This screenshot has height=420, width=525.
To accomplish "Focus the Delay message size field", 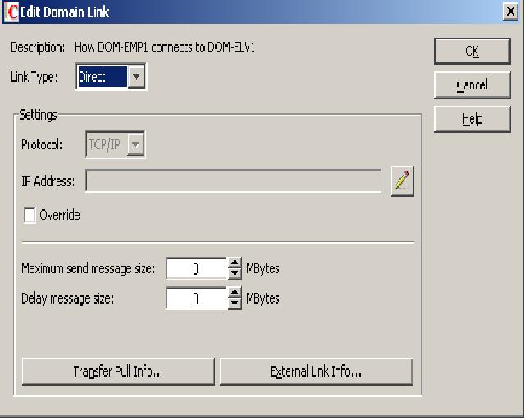I will (x=196, y=298).
